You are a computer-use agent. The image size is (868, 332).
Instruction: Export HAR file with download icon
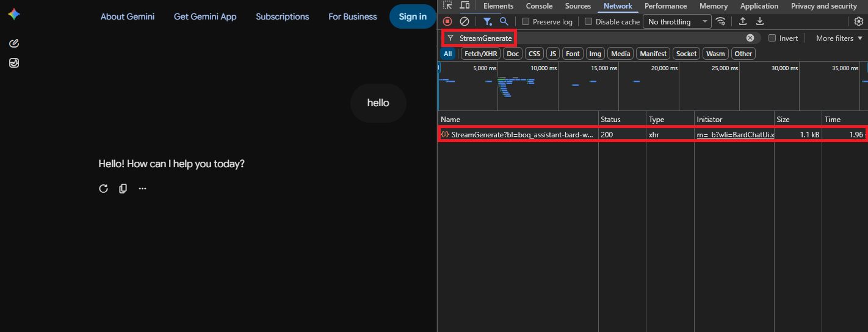(760, 21)
